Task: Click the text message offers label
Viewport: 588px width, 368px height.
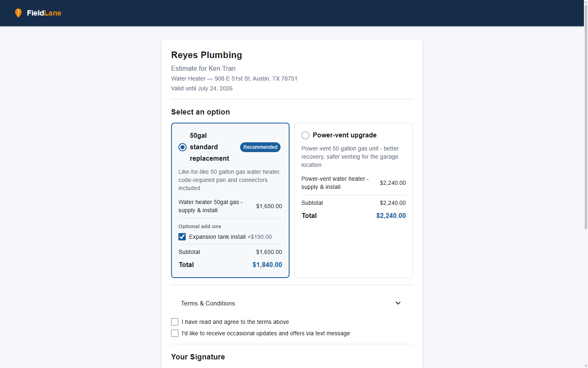Action: [266, 333]
